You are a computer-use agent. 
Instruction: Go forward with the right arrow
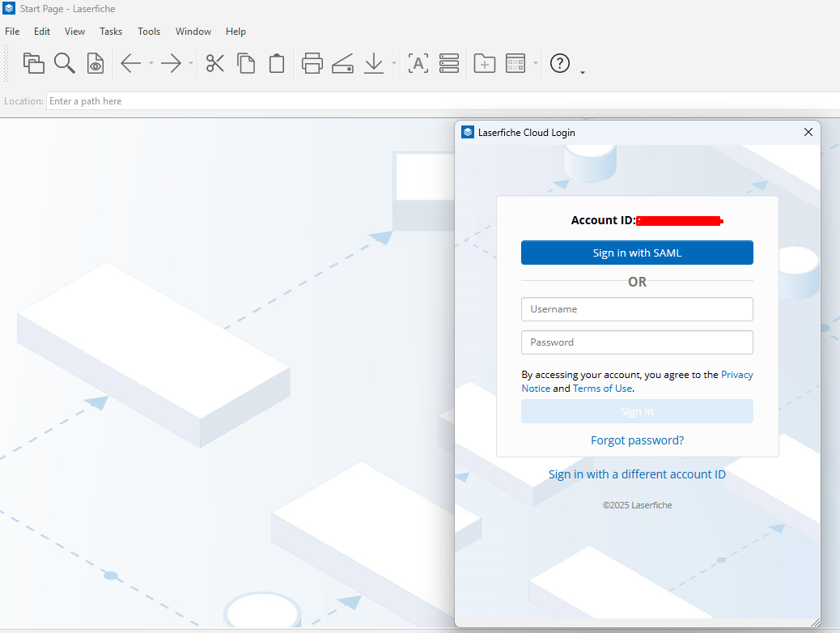[171, 63]
